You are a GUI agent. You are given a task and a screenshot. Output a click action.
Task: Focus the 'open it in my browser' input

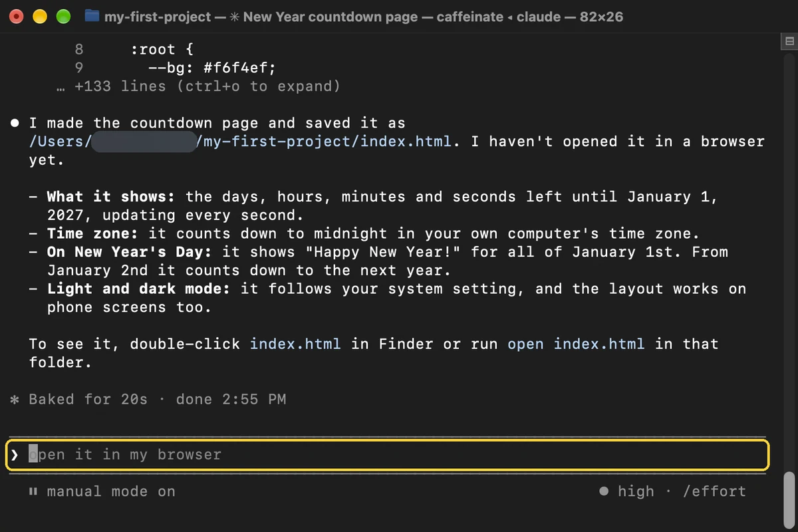tap(388, 455)
